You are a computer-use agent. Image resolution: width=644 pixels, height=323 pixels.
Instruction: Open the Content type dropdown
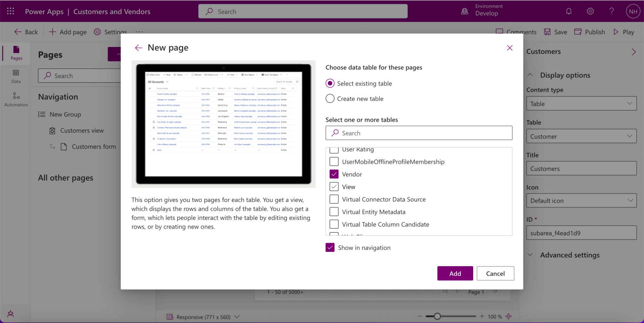point(581,104)
